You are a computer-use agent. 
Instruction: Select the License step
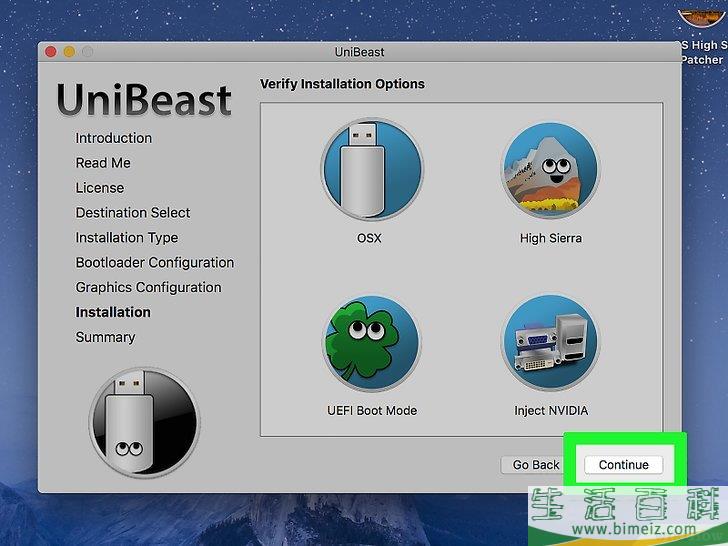100,188
